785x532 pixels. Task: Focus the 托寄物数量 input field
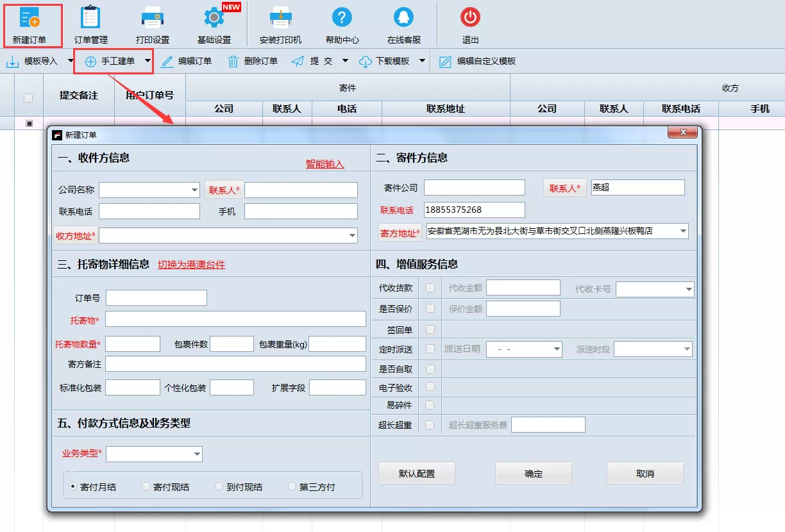133,344
